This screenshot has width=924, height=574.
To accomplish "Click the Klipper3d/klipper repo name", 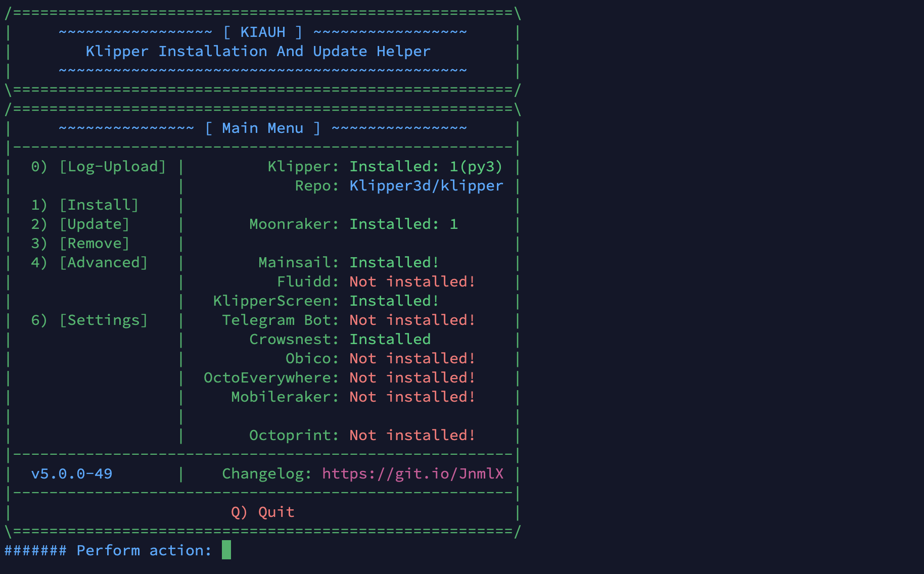I will [x=426, y=186].
